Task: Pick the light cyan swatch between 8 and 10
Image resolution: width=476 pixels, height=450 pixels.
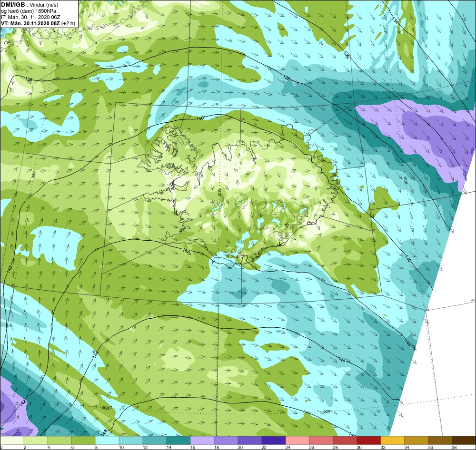Action: point(107,440)
